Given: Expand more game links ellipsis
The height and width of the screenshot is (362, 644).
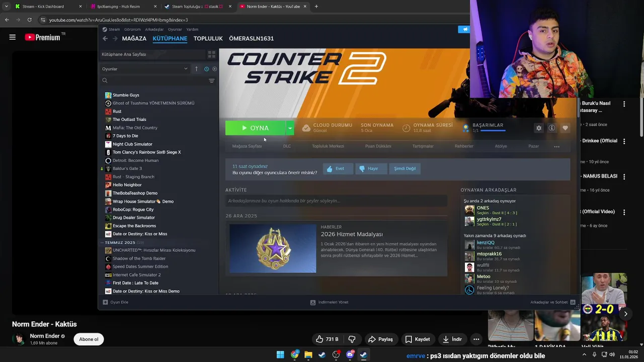Looking at the screenshot, I should click(556, 146).
